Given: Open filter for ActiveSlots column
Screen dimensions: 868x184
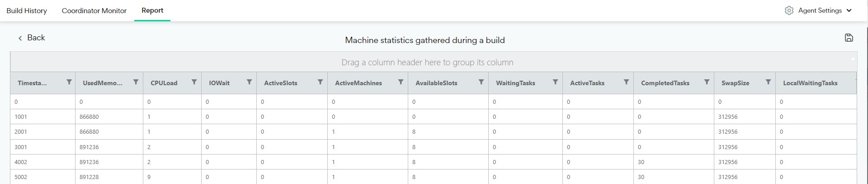Looking at the screenshot, I should click(x=320, y=82).
